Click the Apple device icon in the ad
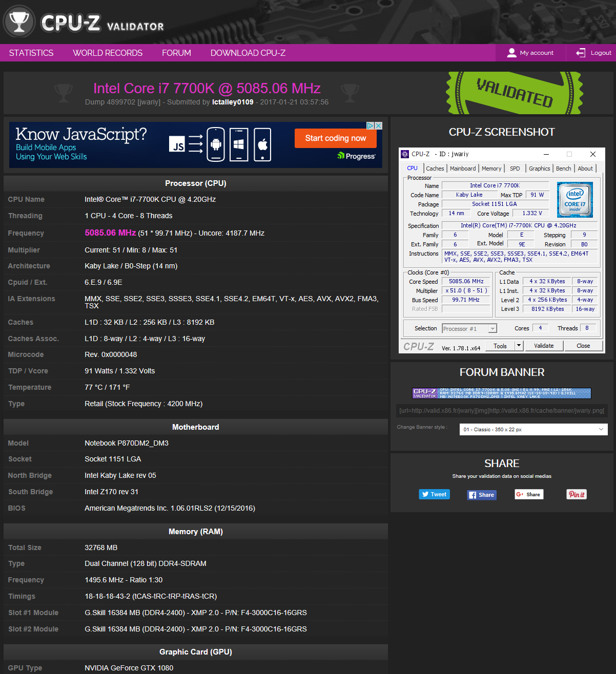The image size is (616, 674). (262, 144)
